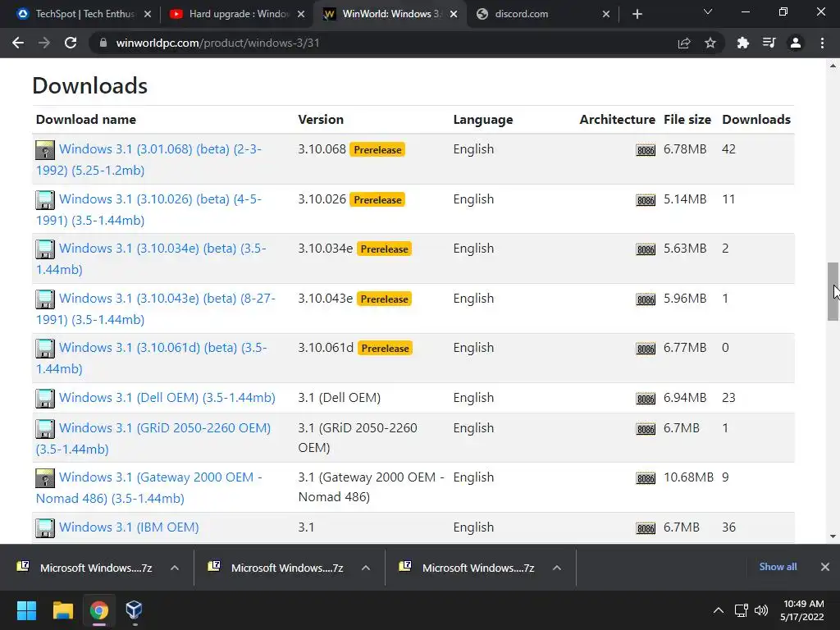Click the scrollbar up arrow
Screen dimensions: 840x630
pyautogui.click(x=833, y=66)
